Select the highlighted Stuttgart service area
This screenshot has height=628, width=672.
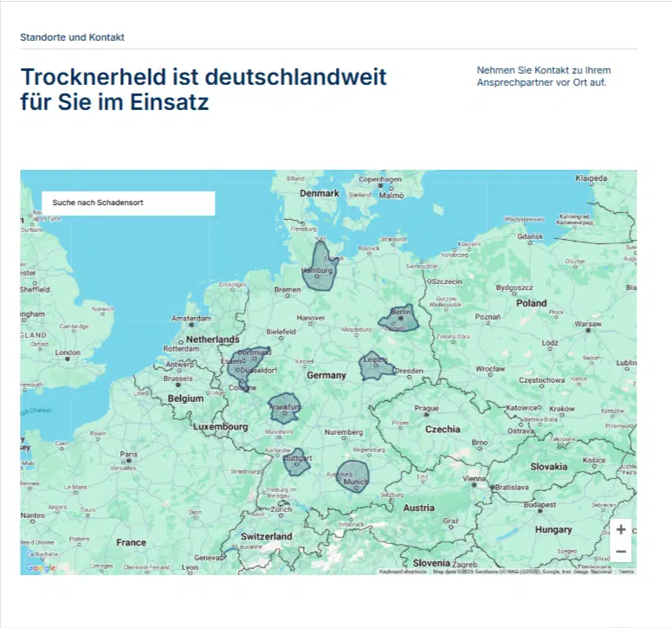pos(297,463)
